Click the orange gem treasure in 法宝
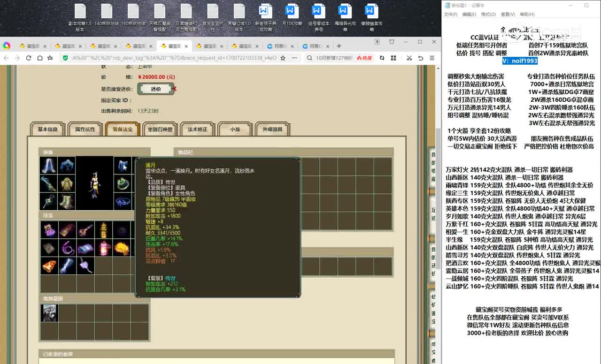The height and width of the screenshot is (364, 601). point(49,265)
